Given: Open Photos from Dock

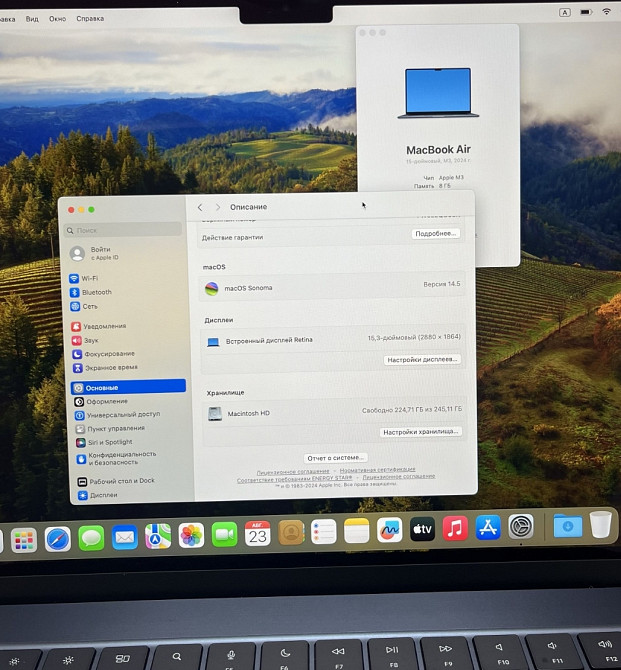Looking at the screenshot, I should coord(191,535).
